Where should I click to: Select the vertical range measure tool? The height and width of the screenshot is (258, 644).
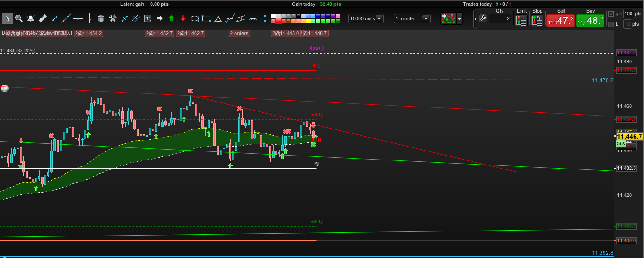(x=265, y=18)
